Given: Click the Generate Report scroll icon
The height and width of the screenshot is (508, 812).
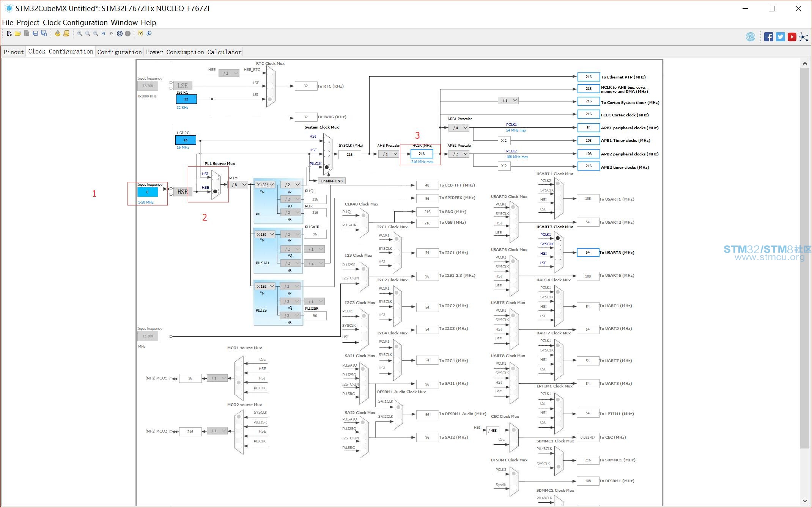Looking at the screenshot, I should pyautogui.click(x=66, y=34).
